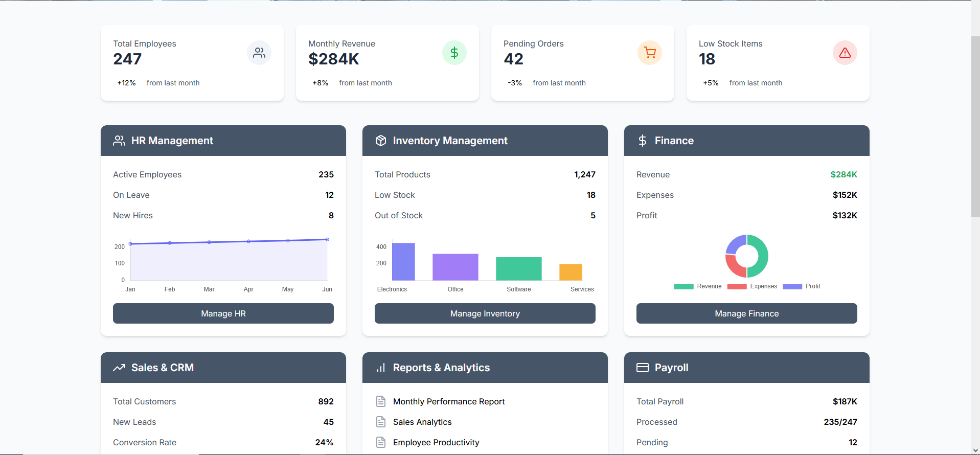
Task: Click the Pending row label in Payroll
Action: click(652, 442)
